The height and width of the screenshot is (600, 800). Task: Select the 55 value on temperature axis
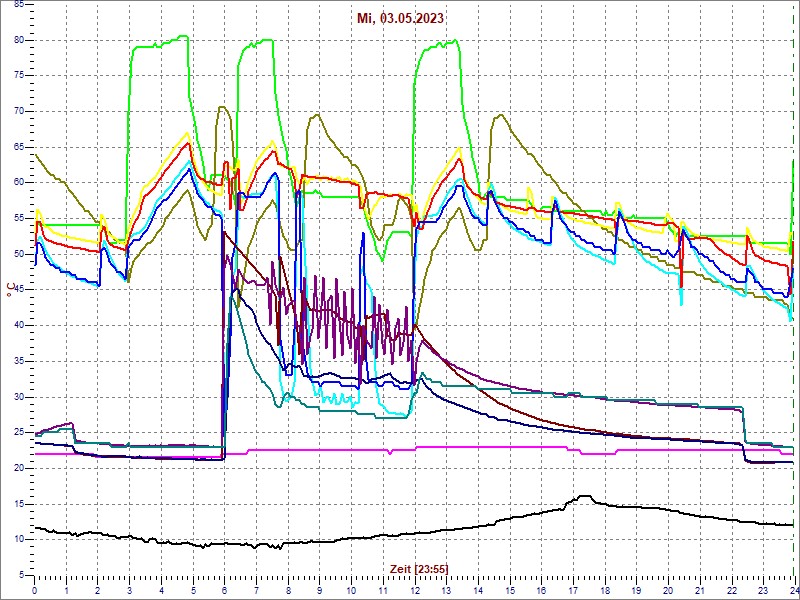coord(18,218)
